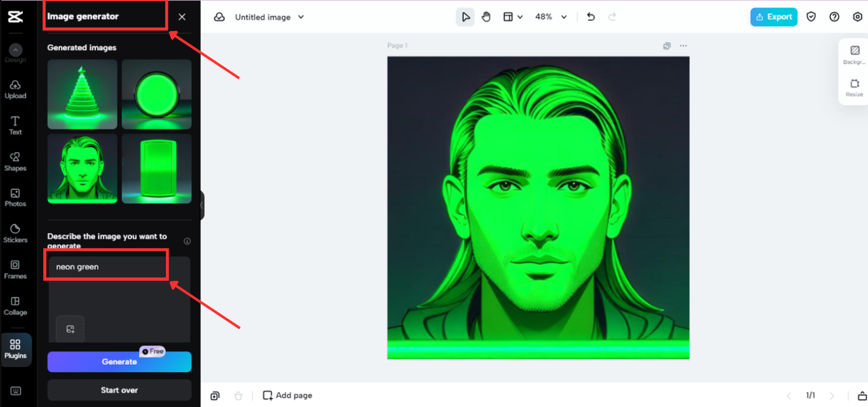The image size is (868, 407).
Task: Open Page 1 more options menu
Action: 683,46
